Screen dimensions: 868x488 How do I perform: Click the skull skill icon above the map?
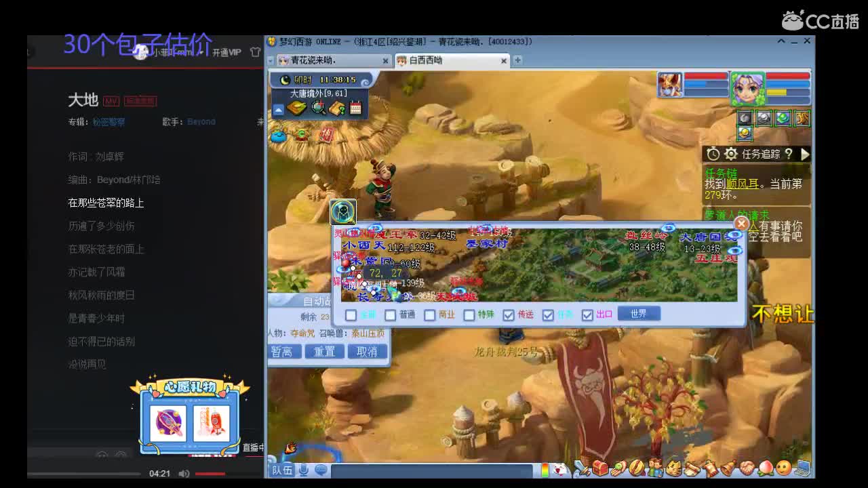(x=343, y=212)
